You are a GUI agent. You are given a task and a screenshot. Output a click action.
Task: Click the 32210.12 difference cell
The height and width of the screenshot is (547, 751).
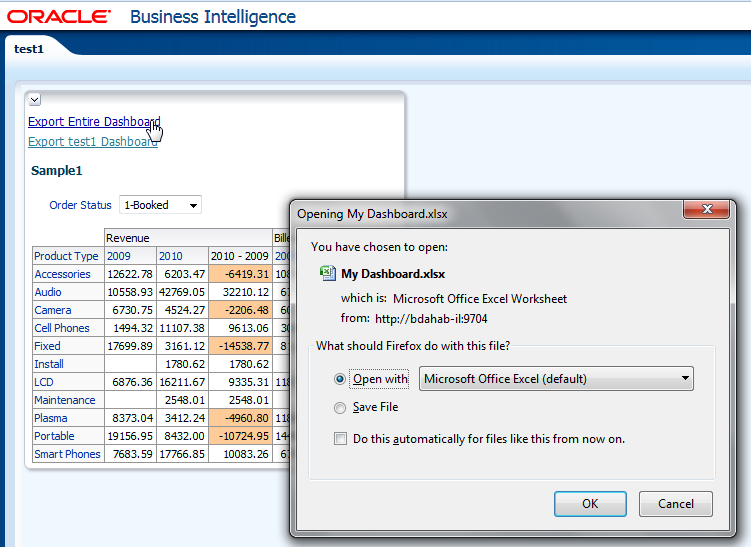tap(240, 292)
